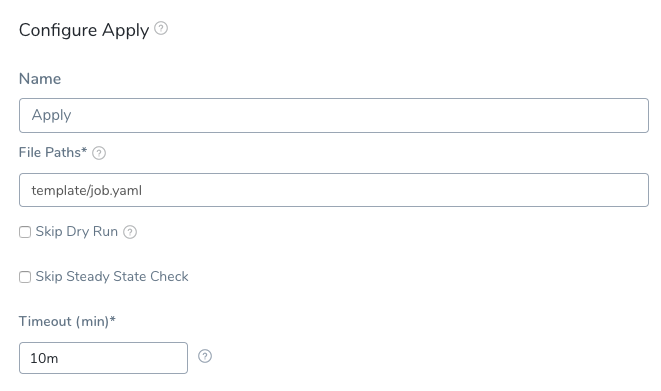Place cursor after the 10m value
This screenshot has width=661, height=391.
point(60,358)
